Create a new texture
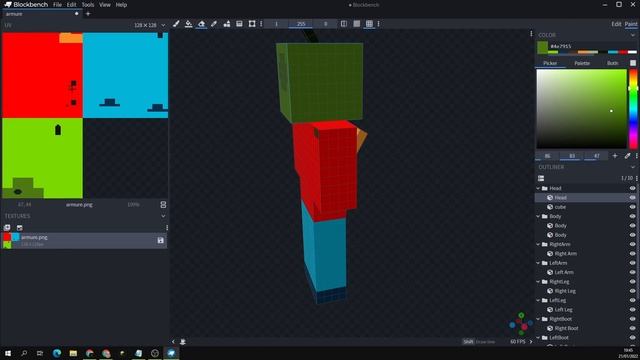The width and height of the screenshot is (640, 360). point(20,228)
